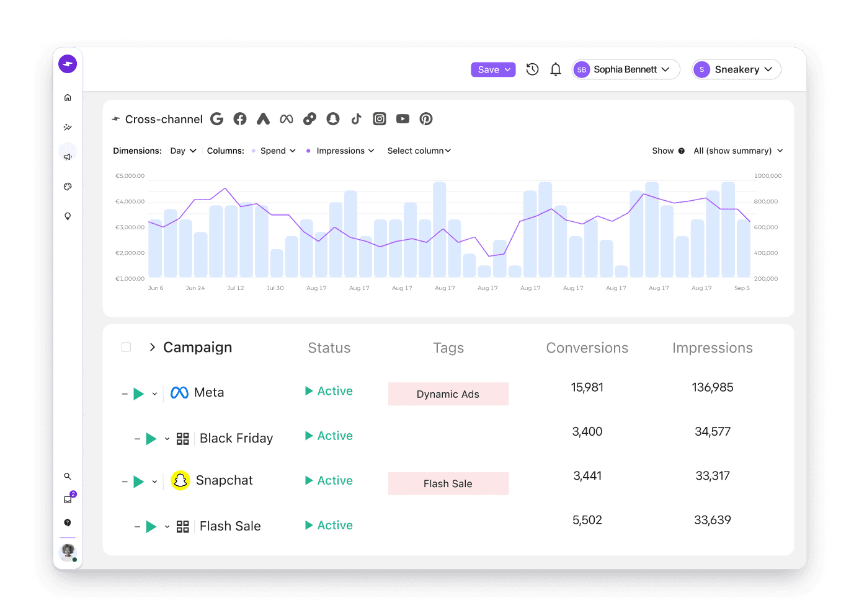This screenshot has height=616, width=859.
Task: Sort by Conversions column header
Action: [587, 348]
